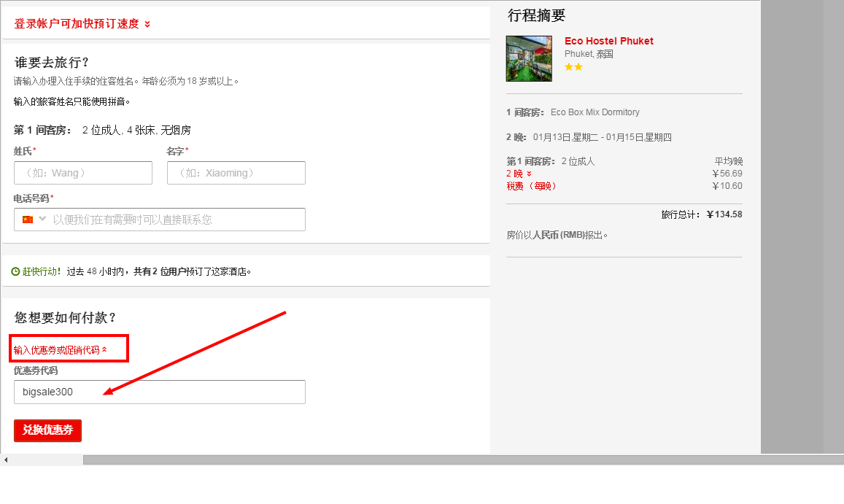Click the 房价以人民币(RMB)报出 note

557,235
